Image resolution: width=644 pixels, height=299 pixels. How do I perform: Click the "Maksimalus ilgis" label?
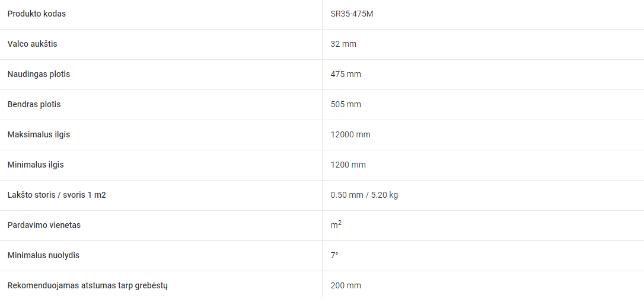(x=39, y=134)
